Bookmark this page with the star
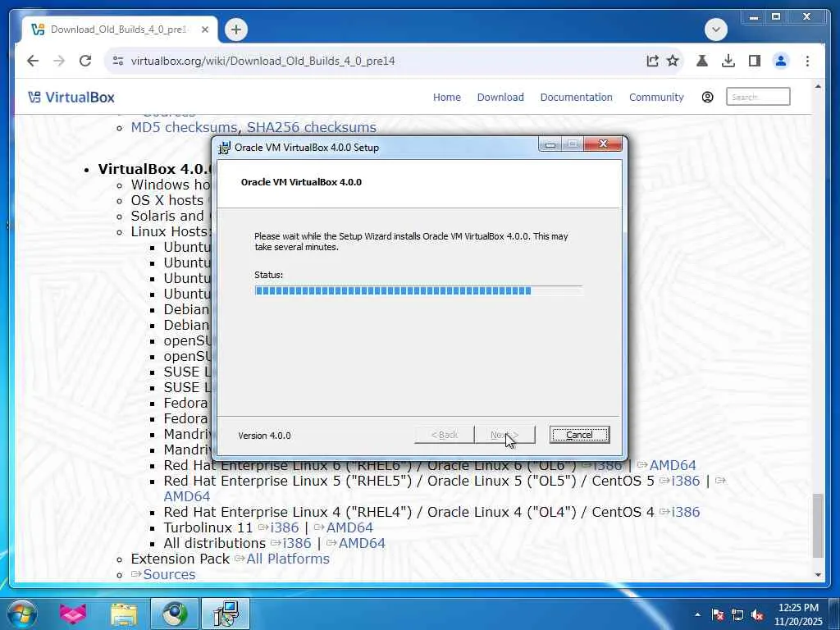Image resolution: width=840 pixels, height=630 pixels. click(x=673, y=61)
